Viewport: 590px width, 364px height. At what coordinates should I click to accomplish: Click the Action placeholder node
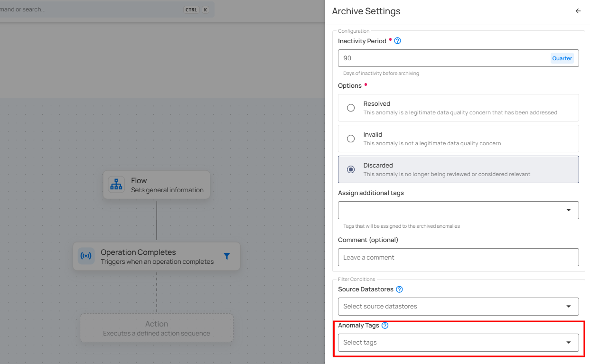pyautogui.click(x=157, y=328)
